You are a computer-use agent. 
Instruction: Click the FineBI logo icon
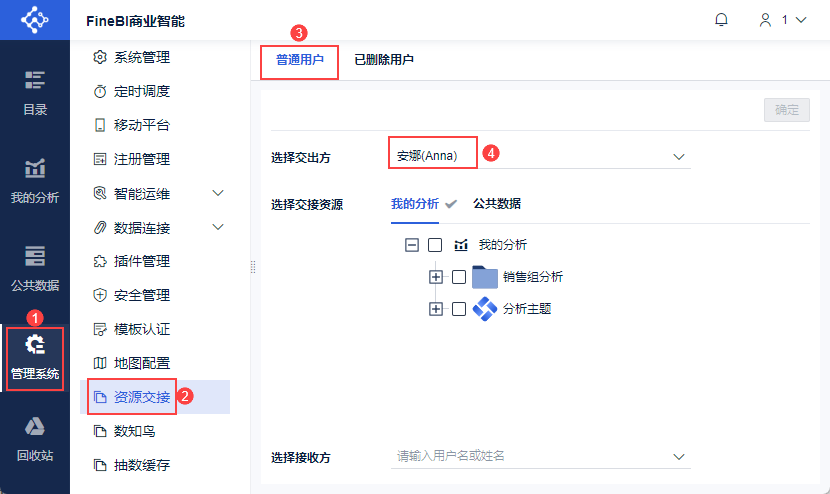point(34,20)
